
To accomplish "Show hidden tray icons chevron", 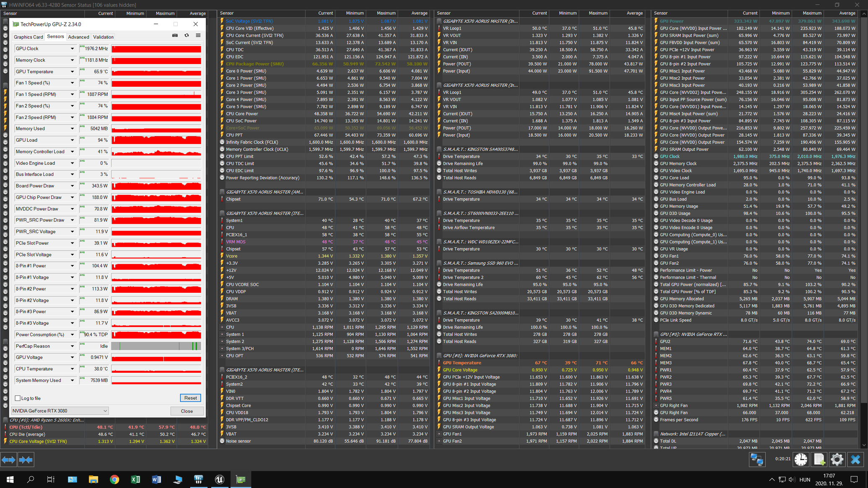I will pos(772,479).
